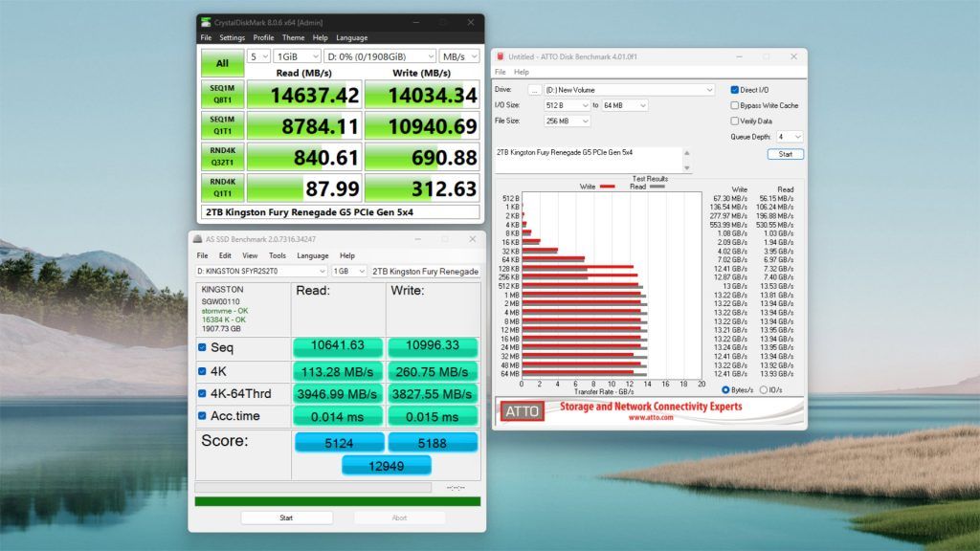Click the red Write legend swatch

point(608,187)
